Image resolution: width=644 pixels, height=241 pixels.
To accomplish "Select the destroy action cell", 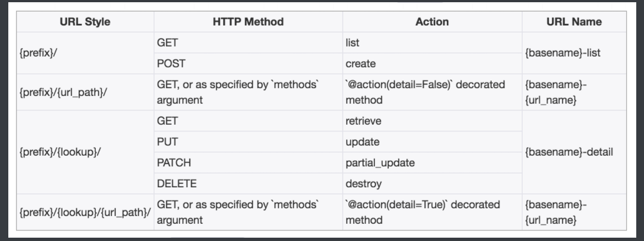I will 363,183.
